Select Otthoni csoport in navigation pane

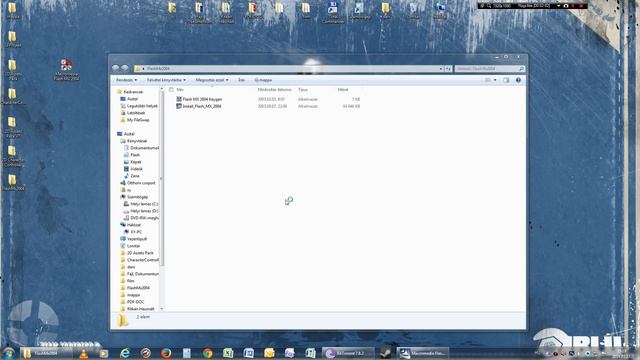(x=138, y=183)
